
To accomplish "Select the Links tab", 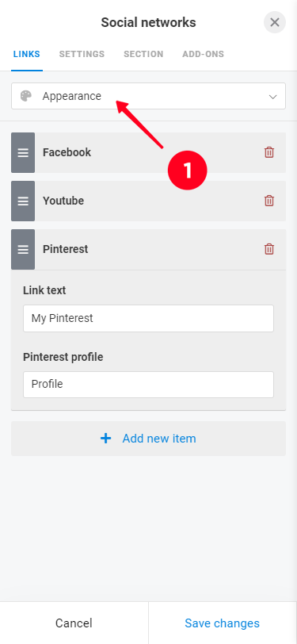I will point(27,54).
